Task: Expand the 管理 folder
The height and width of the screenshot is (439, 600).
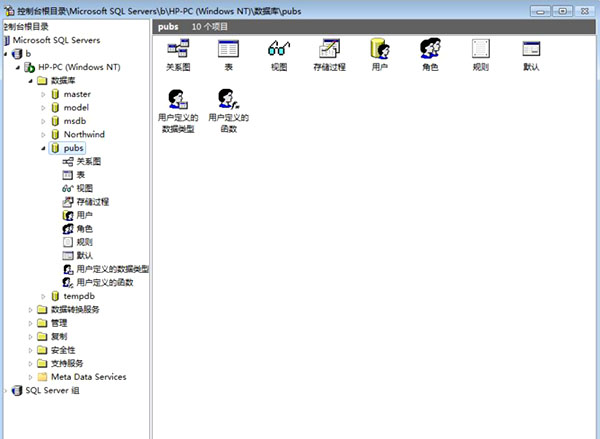Action: click(x=30, y=323)
